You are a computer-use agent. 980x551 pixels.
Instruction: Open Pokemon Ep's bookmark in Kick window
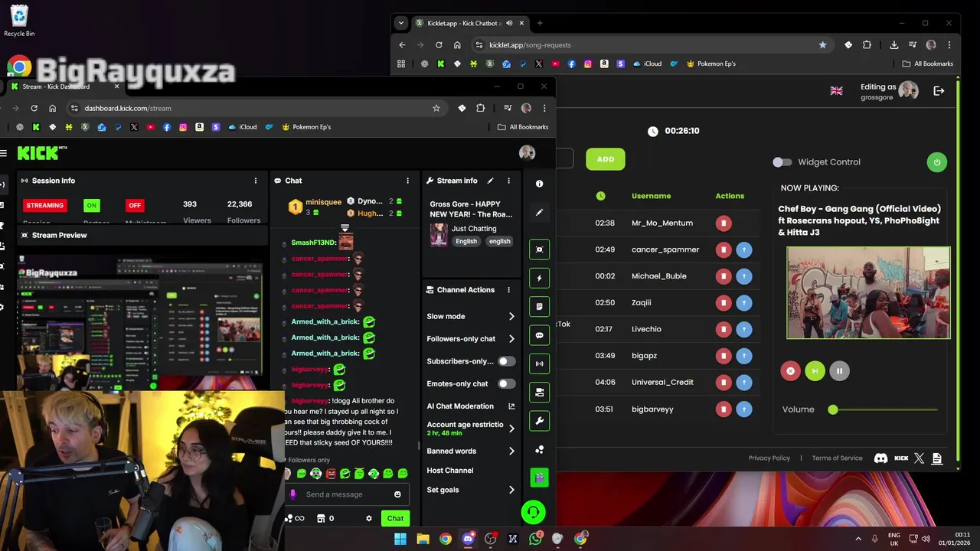pyautogui.click(x=306, y=127)
